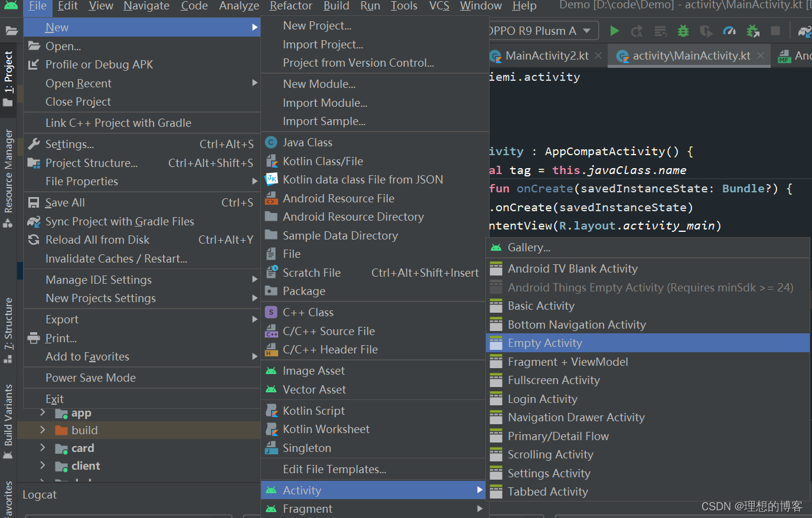The height and width of the screenshot is (518, 812).
Task: Select Fullscreen Activity template
Action: point(648,380)
